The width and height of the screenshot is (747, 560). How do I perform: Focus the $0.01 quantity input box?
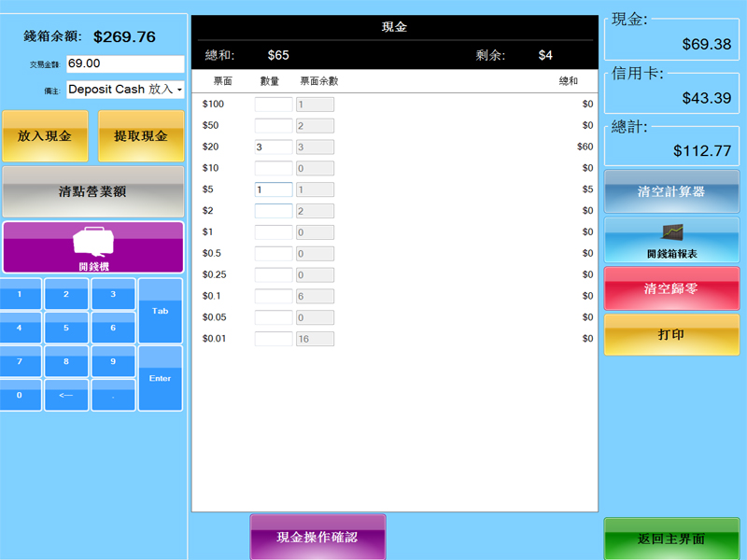[x=274, y=339]
